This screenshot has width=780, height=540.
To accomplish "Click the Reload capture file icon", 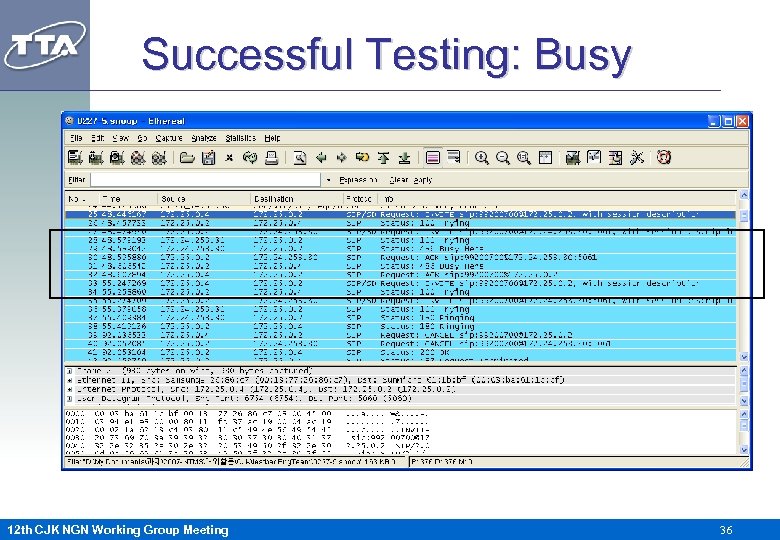I will pyautogui.click(x=250, y=158).
